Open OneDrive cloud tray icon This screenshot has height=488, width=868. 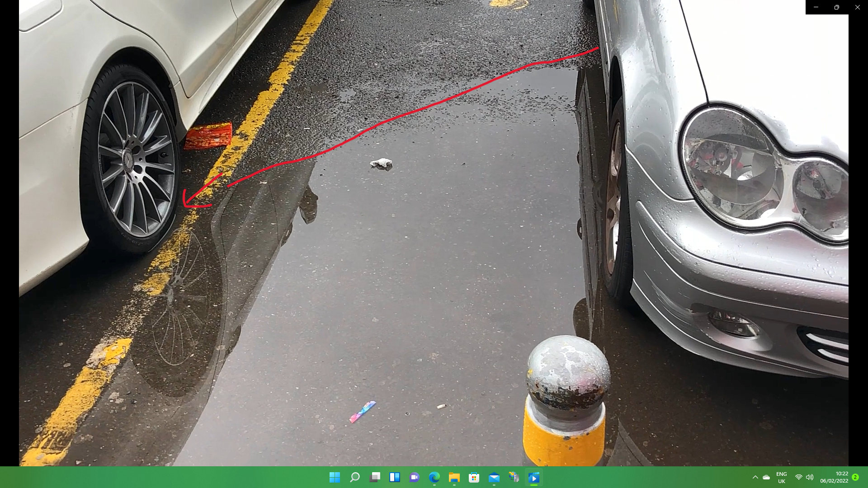point(766,477)
